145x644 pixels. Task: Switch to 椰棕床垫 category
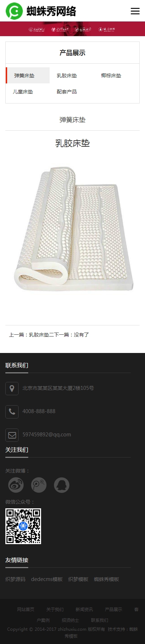click(111, 76)
